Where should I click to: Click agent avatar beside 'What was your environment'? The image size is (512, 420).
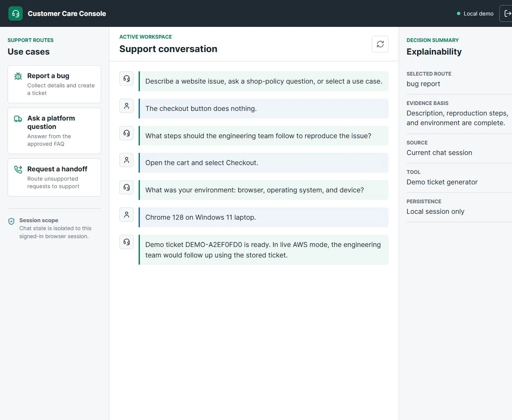point(126,187)
